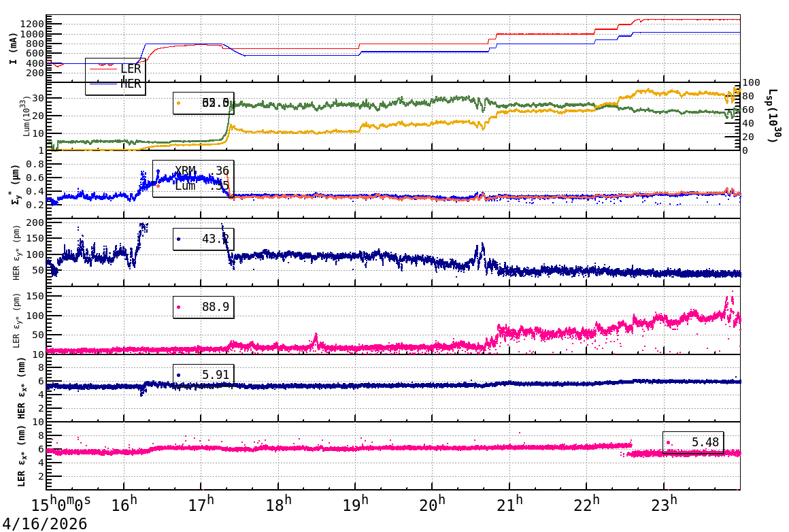Click the pink dot next to 88.9
Image resolution: width=789 pixels, height=532 pixels.
tap(179, 307)
